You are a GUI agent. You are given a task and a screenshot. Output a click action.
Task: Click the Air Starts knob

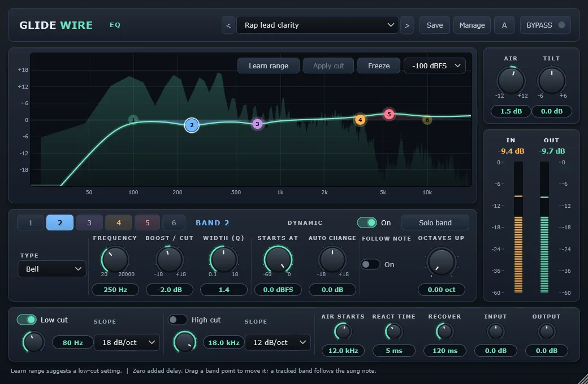coord(343,331)
